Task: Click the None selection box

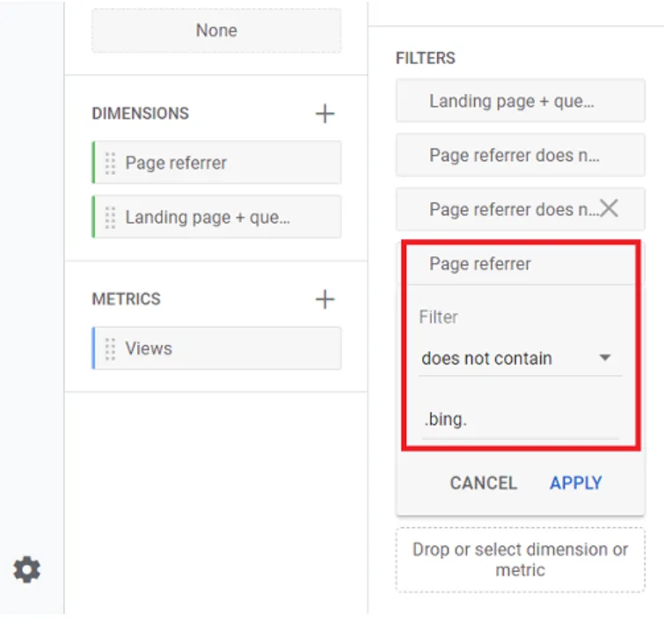Action: pyautogui.click(x=216, y=31)
